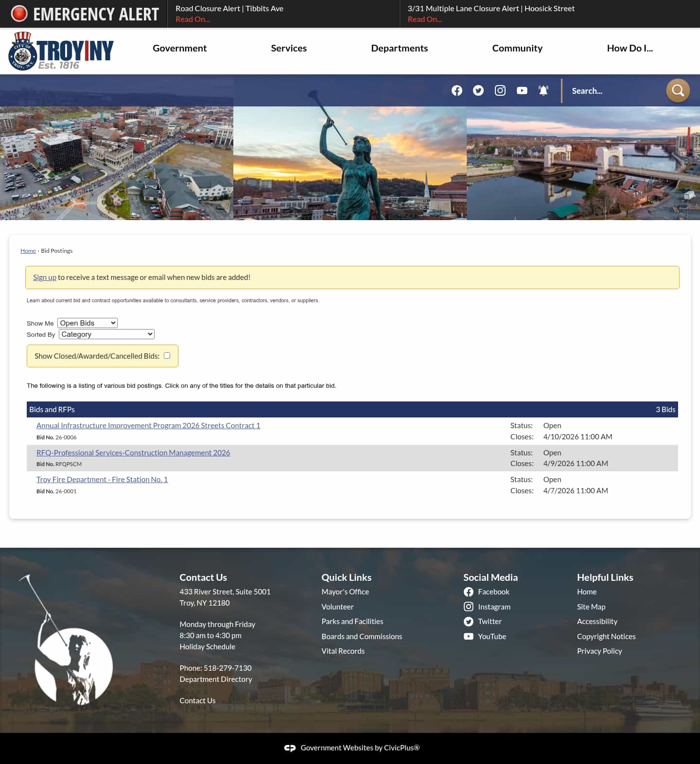The image size is (700, 764).
Task: Open the How Do I... menu
Action: click(630, 48)
